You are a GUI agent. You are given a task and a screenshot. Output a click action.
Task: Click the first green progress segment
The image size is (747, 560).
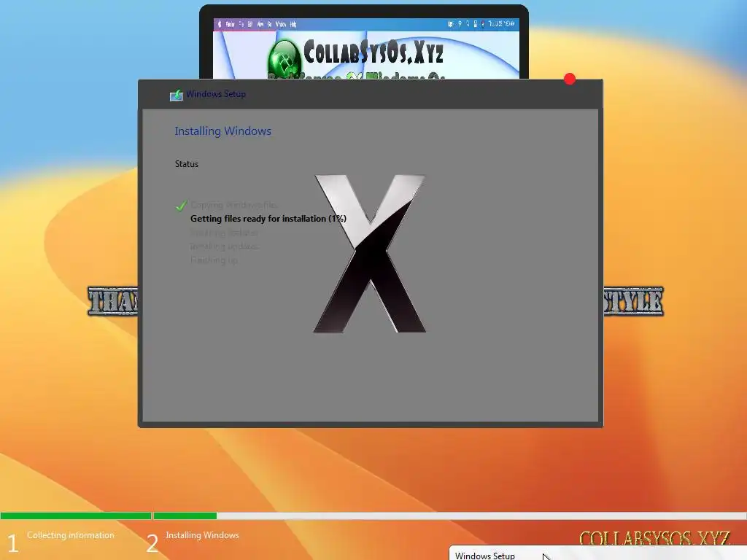(x=76, y=516)
